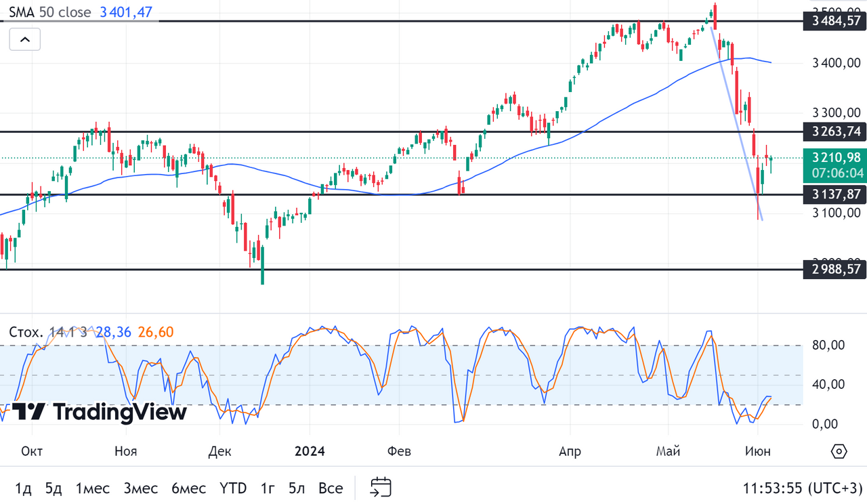Select the SMA 50 close legend
This screenshot has width=867, height=504.
pyautogui.click(x=51, y=12)
